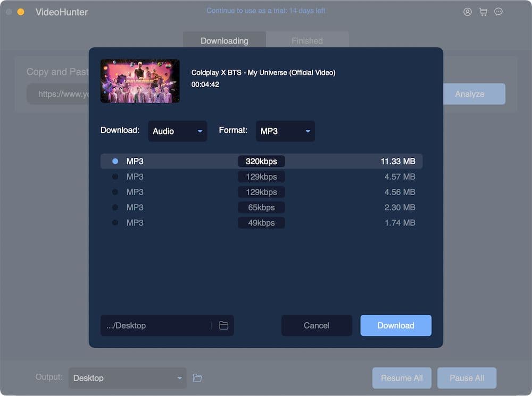This screenshot has height=396, width=532.
Task: Click the Analyze button
Action: point(474,94)
